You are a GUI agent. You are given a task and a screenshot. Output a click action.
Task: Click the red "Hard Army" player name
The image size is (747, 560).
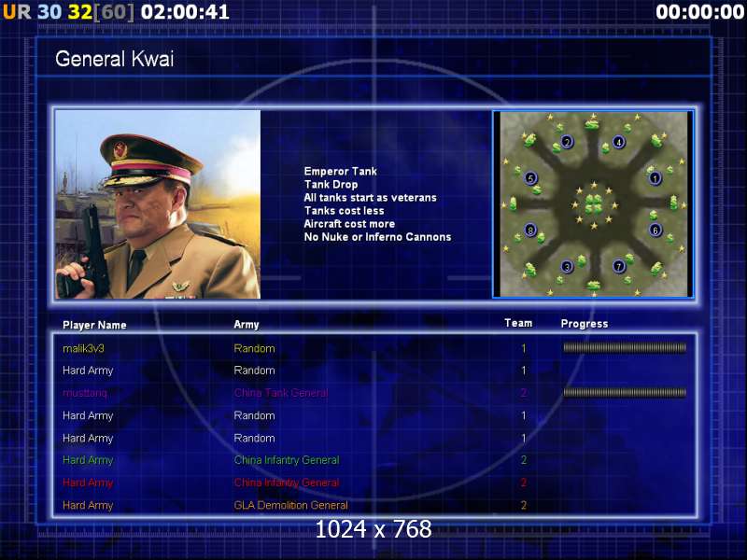tap(88, 483)
